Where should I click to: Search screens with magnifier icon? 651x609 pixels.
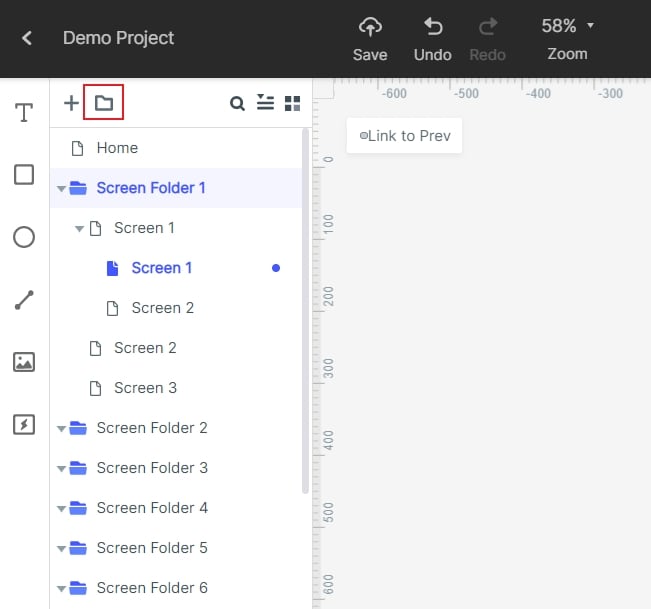pyautogui.click(x=237, y=103)
